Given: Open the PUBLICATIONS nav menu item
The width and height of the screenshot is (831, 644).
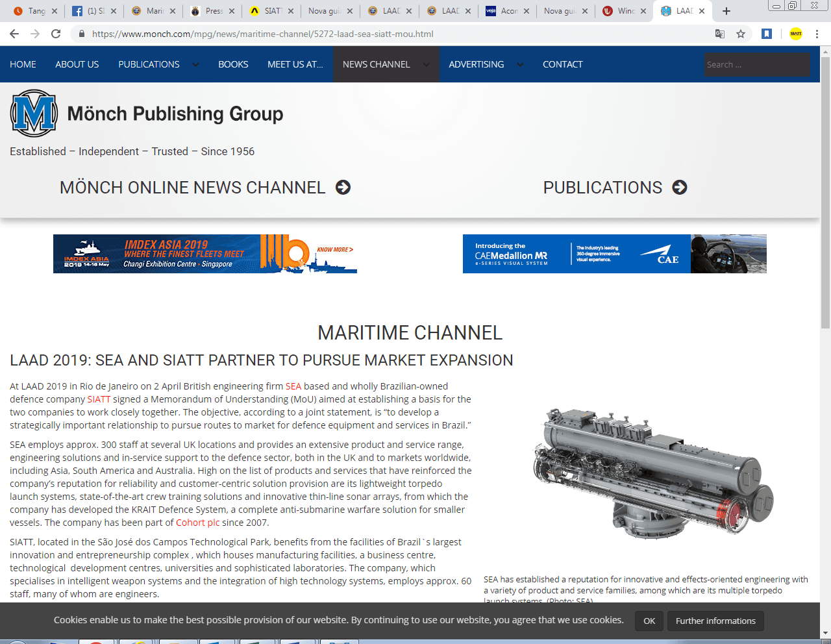Looking at the screenshot, I should point(149,64).
